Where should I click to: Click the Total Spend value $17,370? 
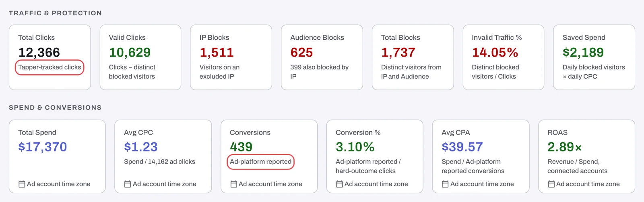click(x=43, y=147)
